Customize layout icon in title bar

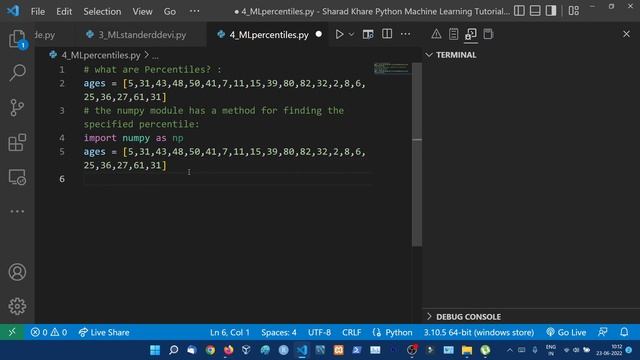click(x=573, y=11)
